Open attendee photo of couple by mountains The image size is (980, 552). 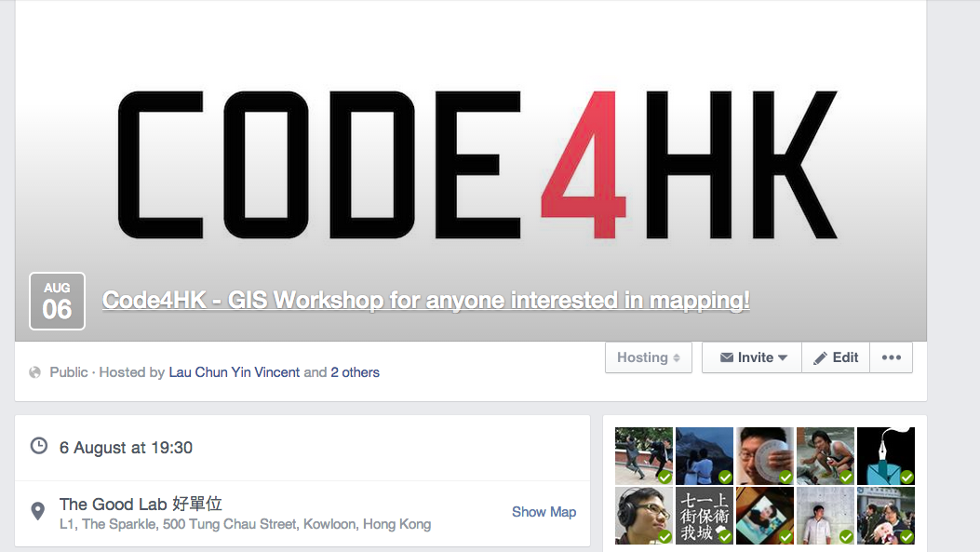[x=705, y=456]
